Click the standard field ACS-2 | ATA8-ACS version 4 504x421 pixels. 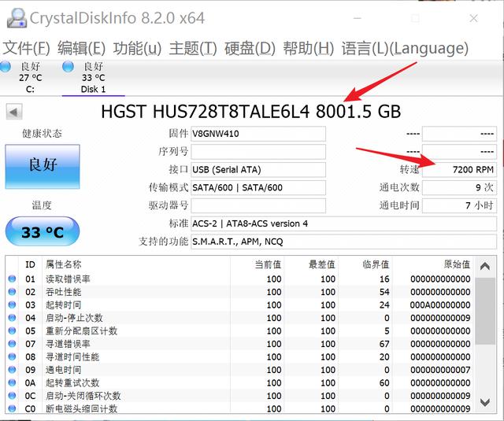click(343, 223)
